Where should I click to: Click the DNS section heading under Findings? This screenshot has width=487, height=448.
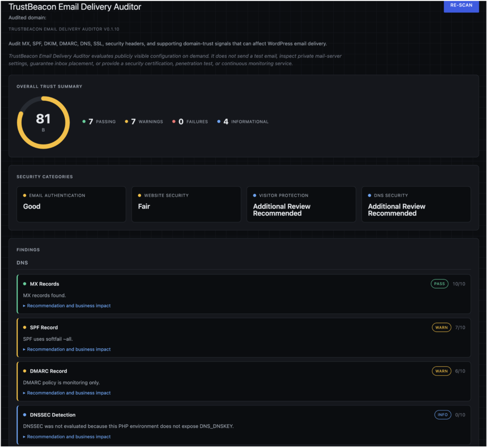22,263
